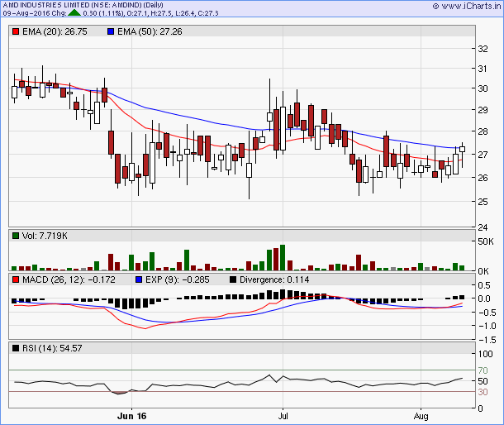Screen dimensions: 504x425
Task: Click the 29 price axis label
Action: pyautogui.click(x=483, y=110)
